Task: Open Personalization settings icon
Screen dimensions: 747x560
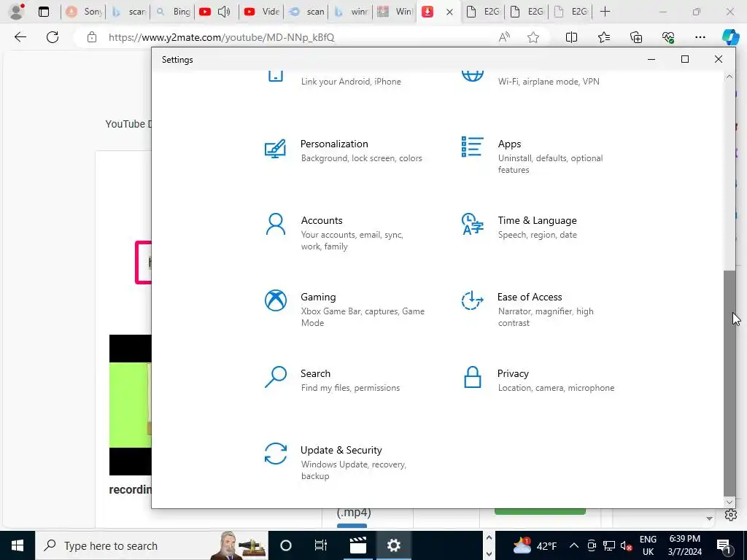Action: point(275,149)
